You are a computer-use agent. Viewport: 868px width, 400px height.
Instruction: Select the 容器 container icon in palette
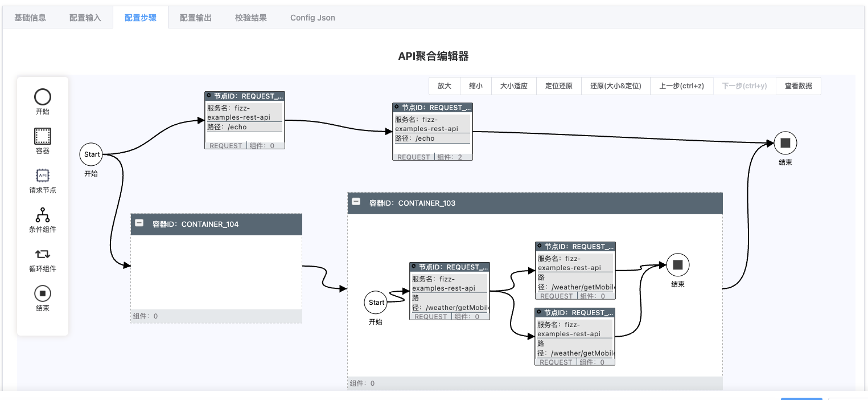click(x=43, y=136)
